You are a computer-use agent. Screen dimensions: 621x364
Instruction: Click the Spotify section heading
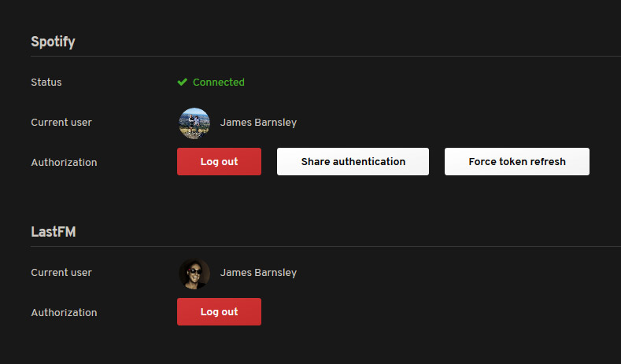tap(53, 42)
